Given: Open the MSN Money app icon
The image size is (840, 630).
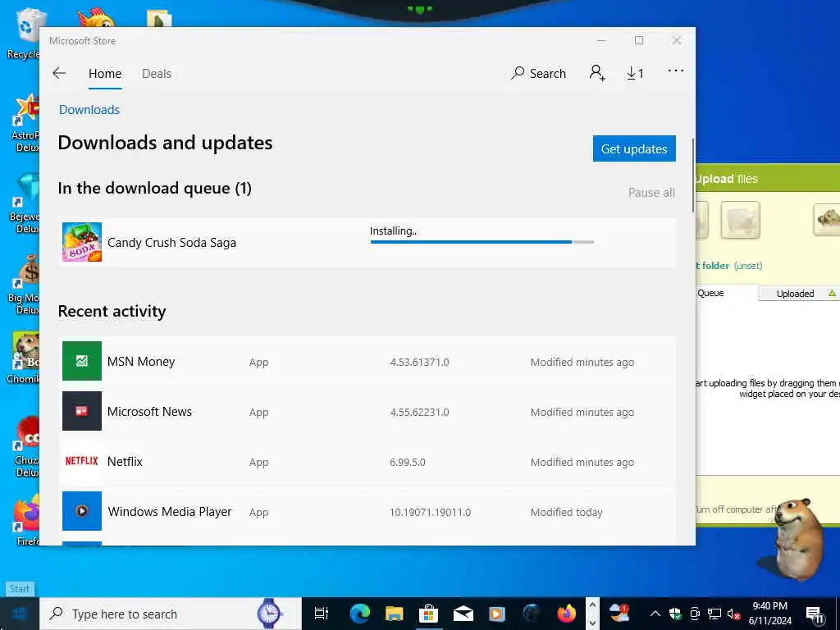Looking at the screenshot, I should coord(82,361).
